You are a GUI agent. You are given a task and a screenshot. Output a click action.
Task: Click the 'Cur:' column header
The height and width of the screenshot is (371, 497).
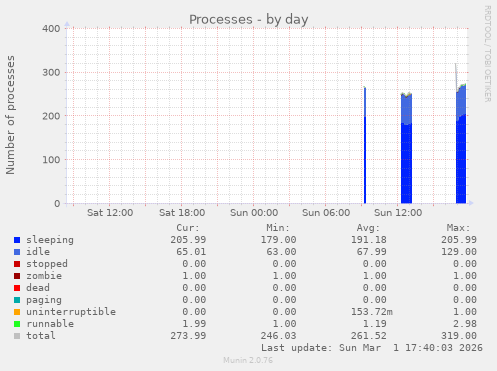(x=188, y=228)
